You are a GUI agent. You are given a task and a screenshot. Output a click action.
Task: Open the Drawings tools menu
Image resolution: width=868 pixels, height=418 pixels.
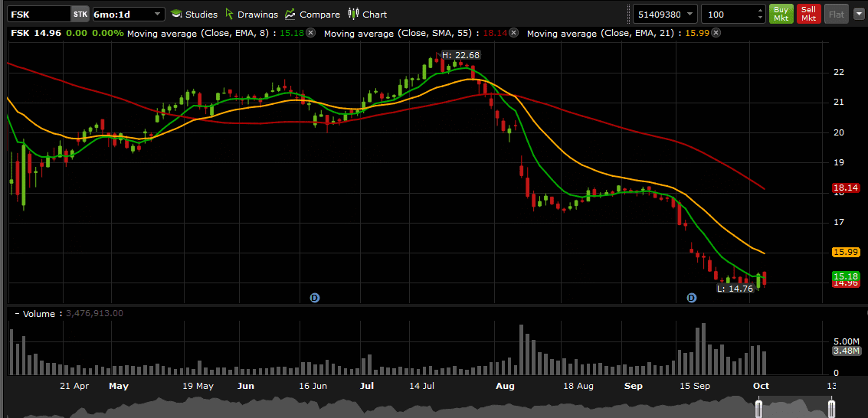click(x=252, y=15)
